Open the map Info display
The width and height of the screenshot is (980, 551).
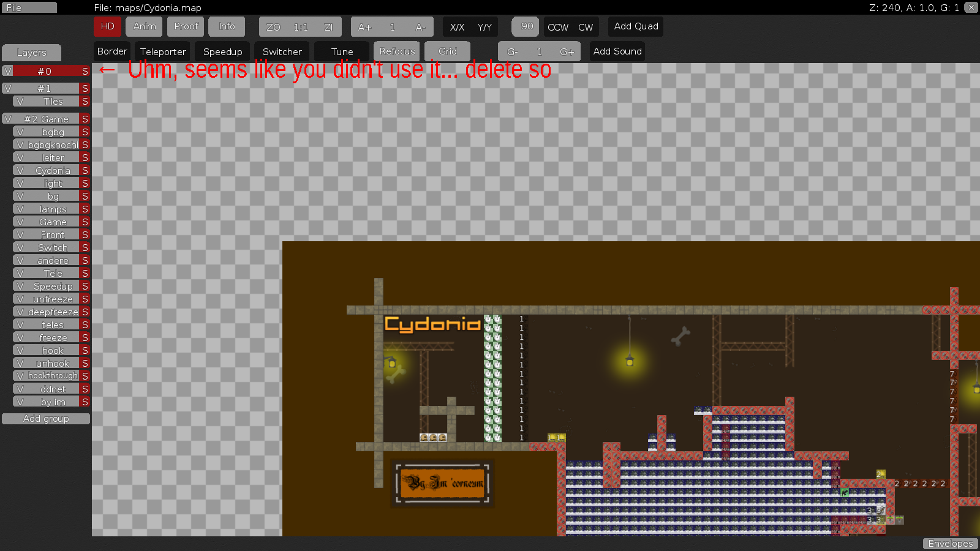pos(227,26)
